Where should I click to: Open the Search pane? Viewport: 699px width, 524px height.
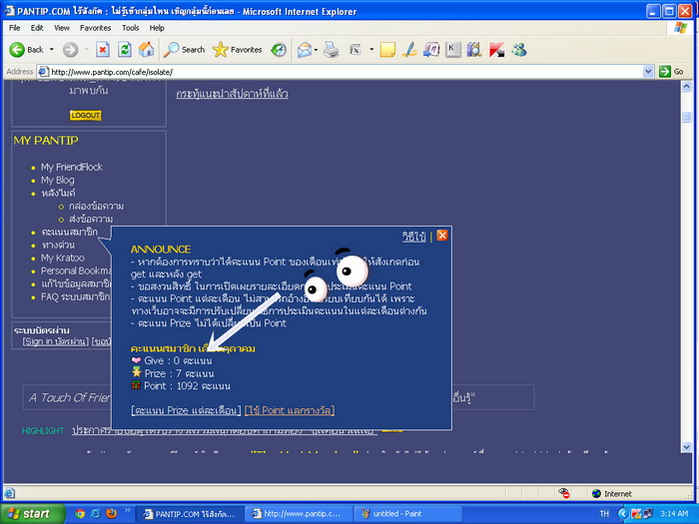tap(184, 50)
